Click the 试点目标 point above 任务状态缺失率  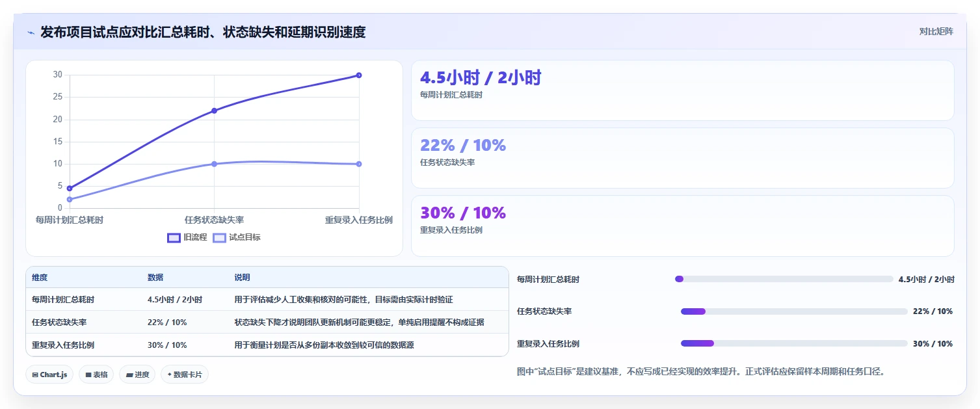pos(214,164)
